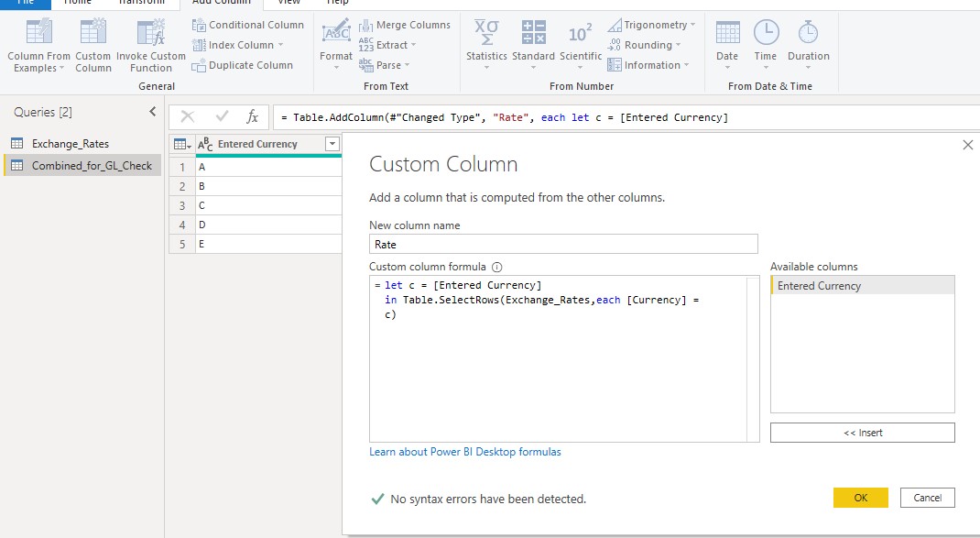Click Column From Examples icon
Screen dimensions: 980x538
[x=38, y=32]
